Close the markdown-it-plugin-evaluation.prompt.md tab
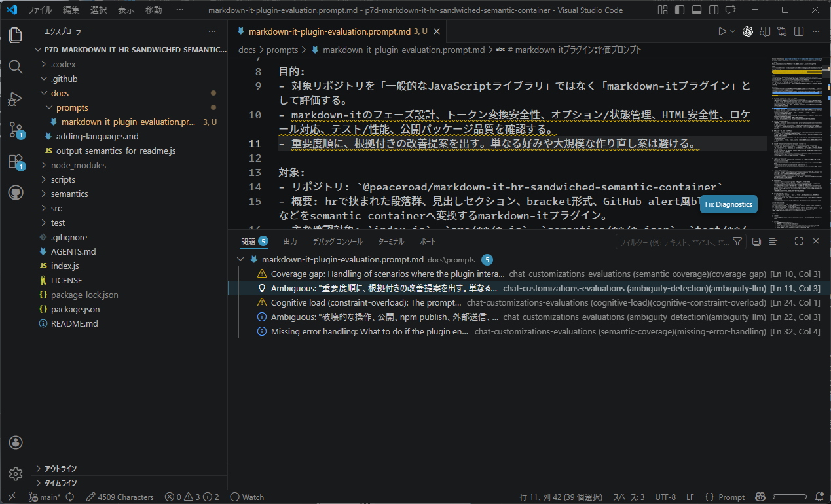 point(437,31)
